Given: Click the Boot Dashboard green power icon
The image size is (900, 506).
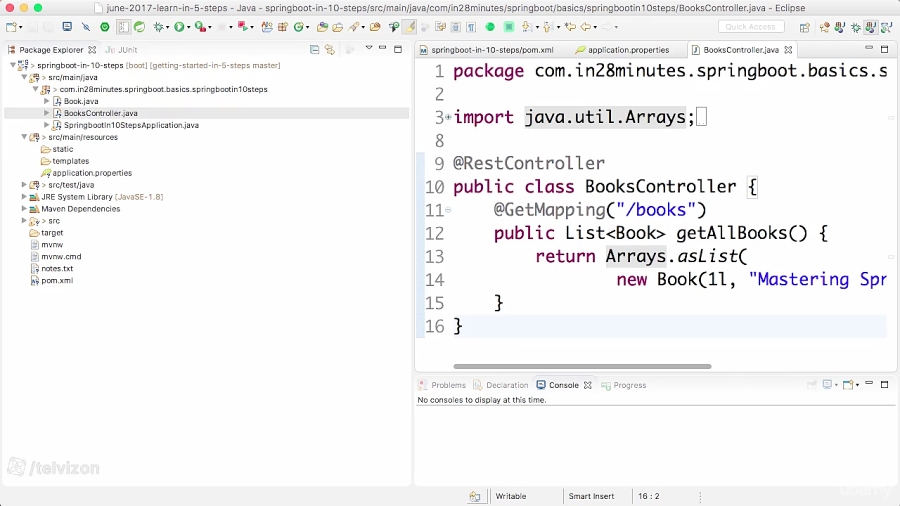Looking at the screenshot, I should point(104,27).
